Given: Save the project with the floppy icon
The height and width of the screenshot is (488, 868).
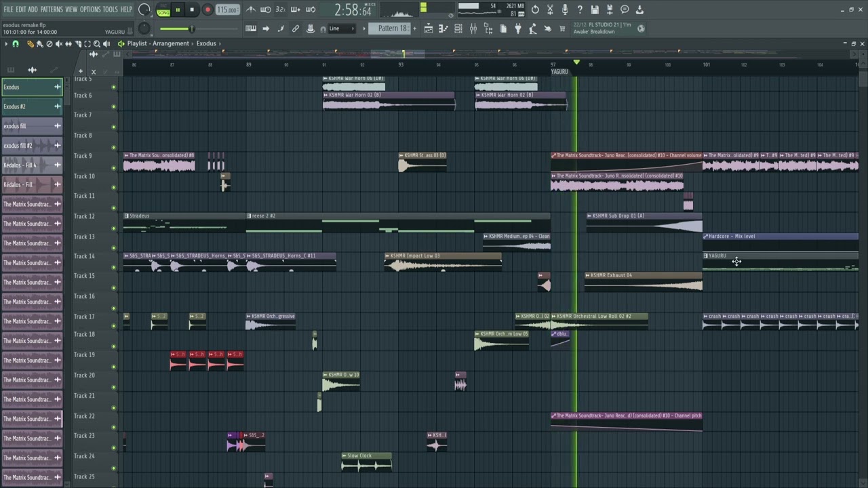Looking at the screenshot, I should point(595,9).
